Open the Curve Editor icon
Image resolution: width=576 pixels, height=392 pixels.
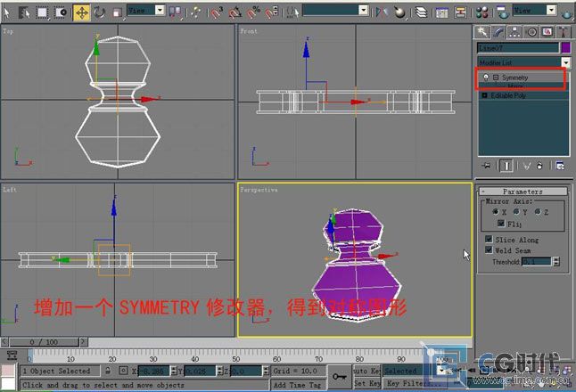pos(441,12)
